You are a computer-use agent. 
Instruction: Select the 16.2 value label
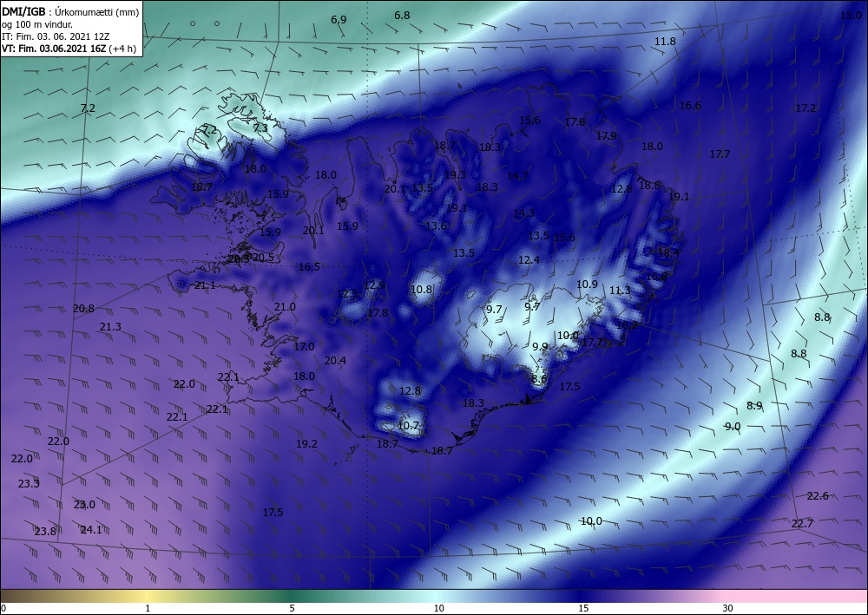[x=626, y=324]
